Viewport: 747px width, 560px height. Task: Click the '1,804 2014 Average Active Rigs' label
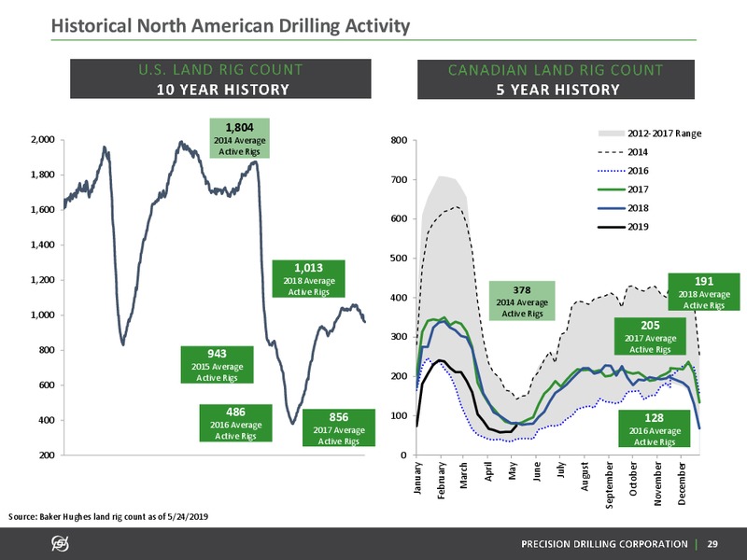click(240, 138)
